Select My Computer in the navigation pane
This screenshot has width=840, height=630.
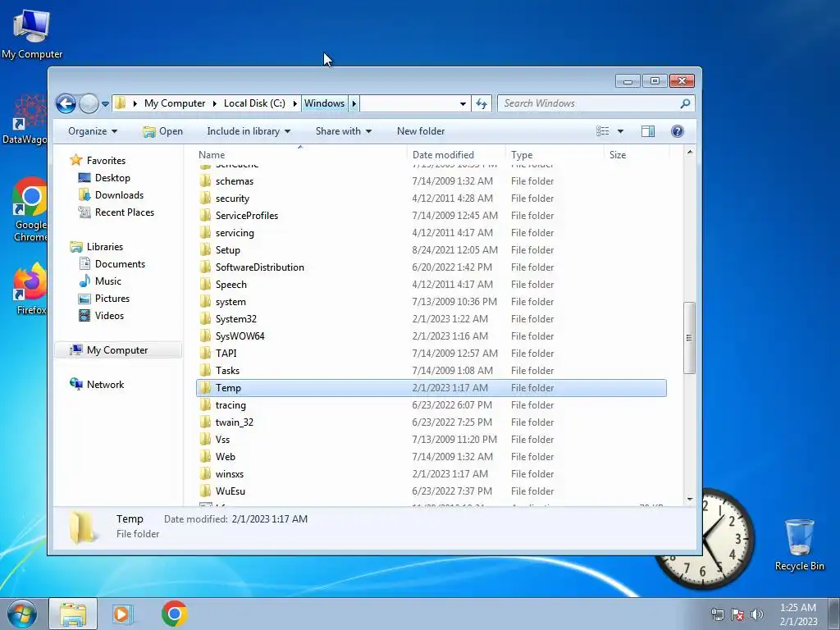[117, 350]
